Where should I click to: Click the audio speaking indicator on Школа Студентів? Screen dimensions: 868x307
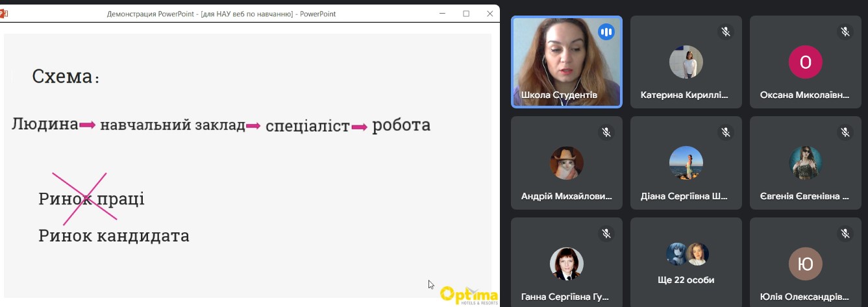coord(606,31)
